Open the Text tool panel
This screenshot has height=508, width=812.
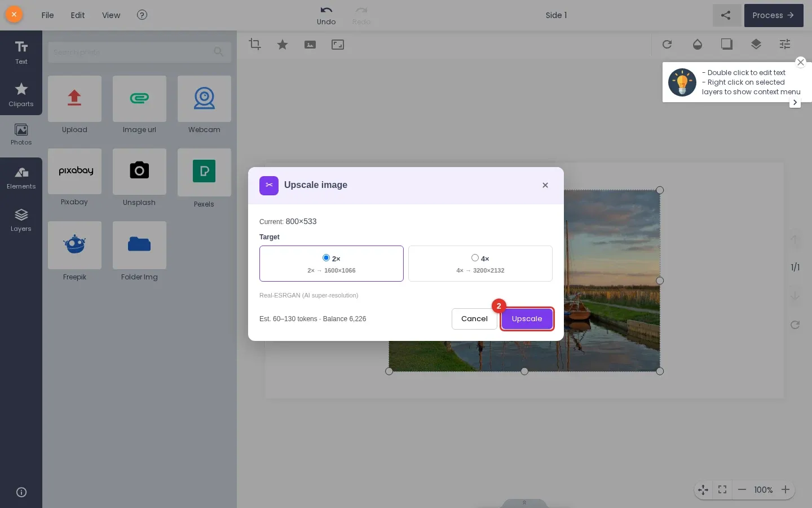coord(21,52)
